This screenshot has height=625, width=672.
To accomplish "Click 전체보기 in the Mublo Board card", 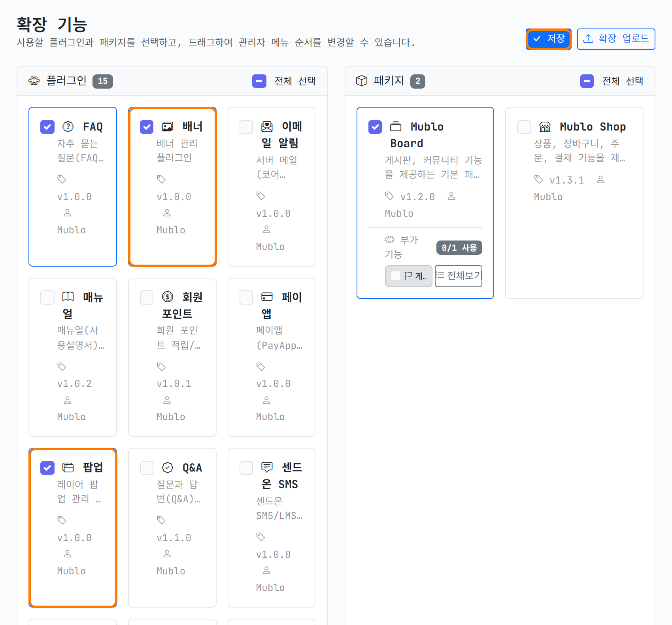I will (459, 276).
